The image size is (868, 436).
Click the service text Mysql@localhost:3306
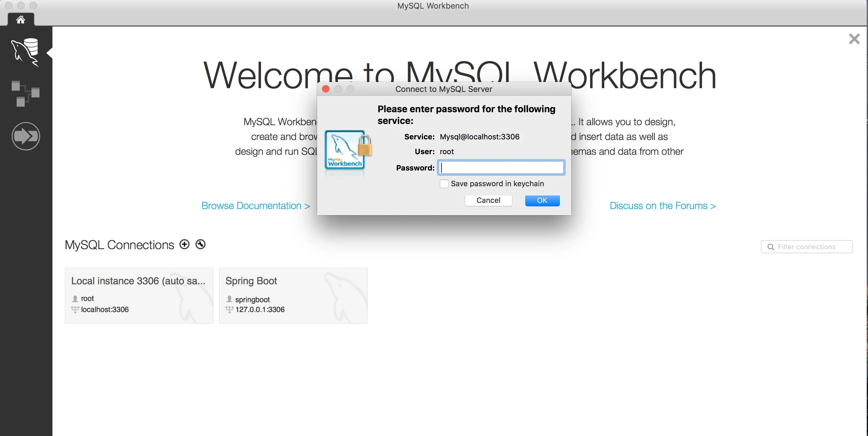[479, 137]
